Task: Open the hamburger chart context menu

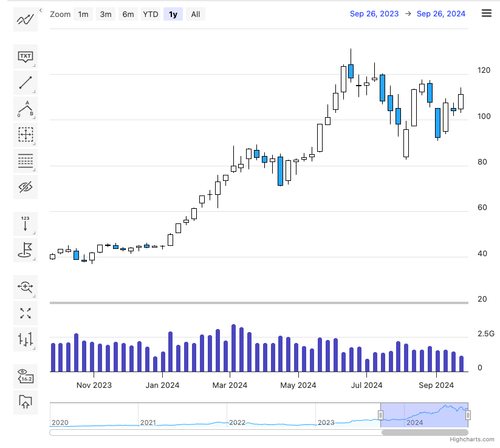Action: pos(486,13)
